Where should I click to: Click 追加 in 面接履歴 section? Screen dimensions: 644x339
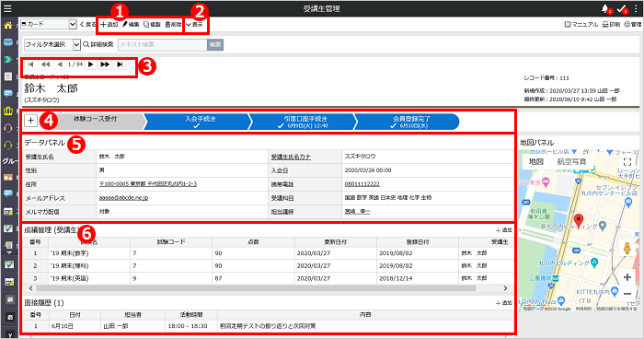(504, 303)
